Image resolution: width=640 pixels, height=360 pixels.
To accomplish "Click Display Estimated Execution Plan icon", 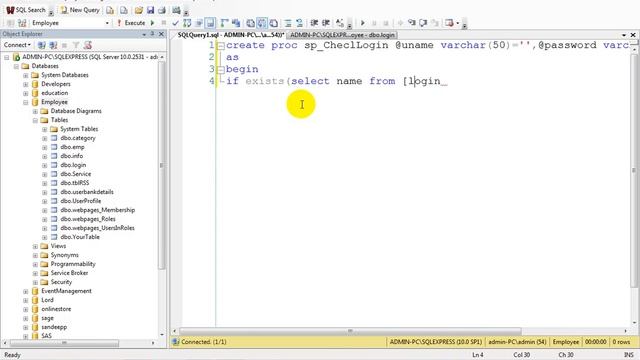I will (187, 23).
